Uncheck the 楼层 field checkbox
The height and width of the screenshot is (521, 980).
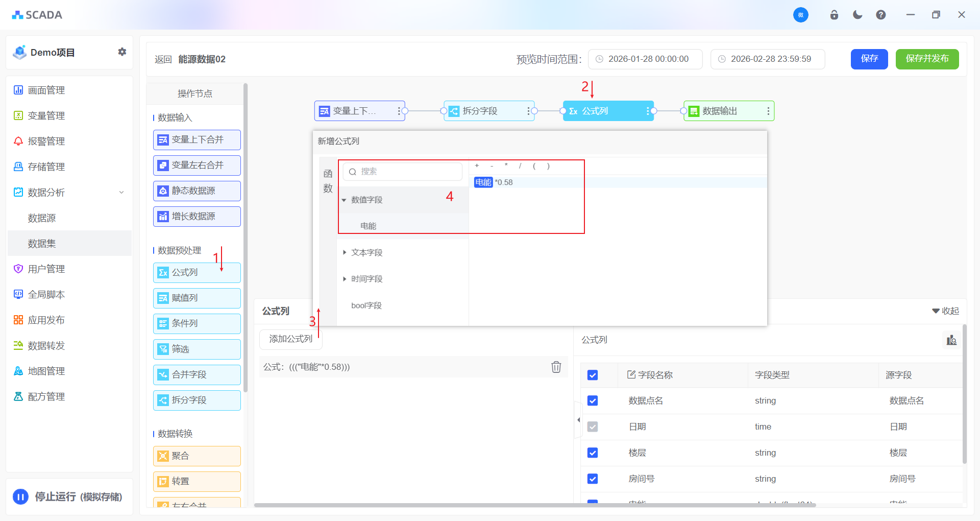click(x=593, y=453)
